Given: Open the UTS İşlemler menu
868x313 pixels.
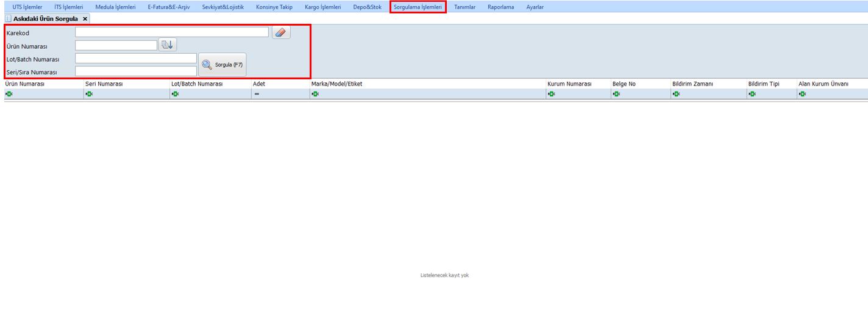Looking at the screenshot, I should [x=27, y=7].
